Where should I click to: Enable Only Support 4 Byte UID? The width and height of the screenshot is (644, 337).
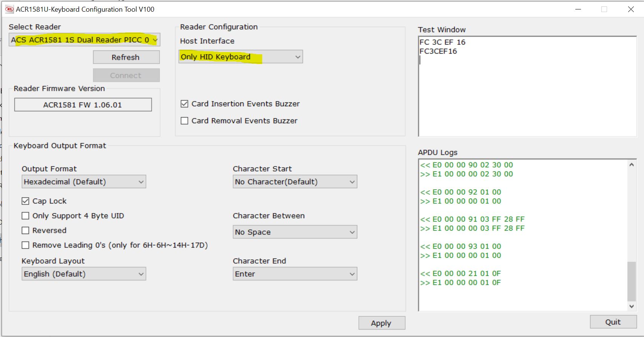(25, 216)
